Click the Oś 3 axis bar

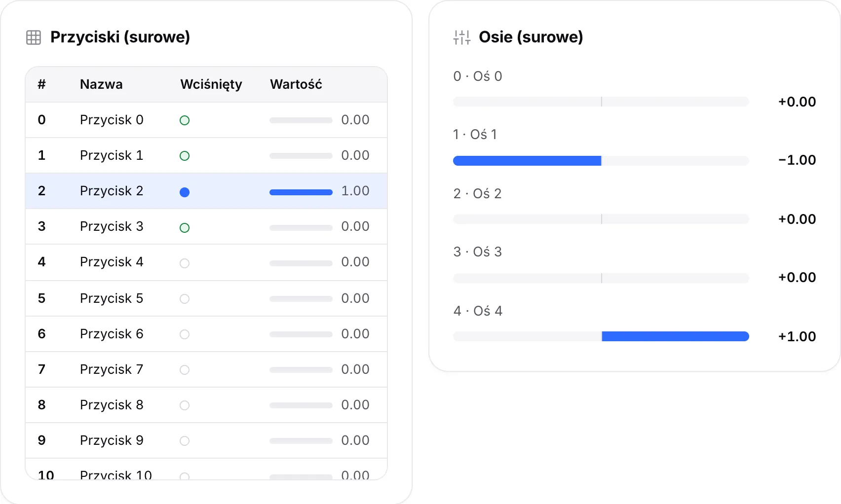pos(601,278)
